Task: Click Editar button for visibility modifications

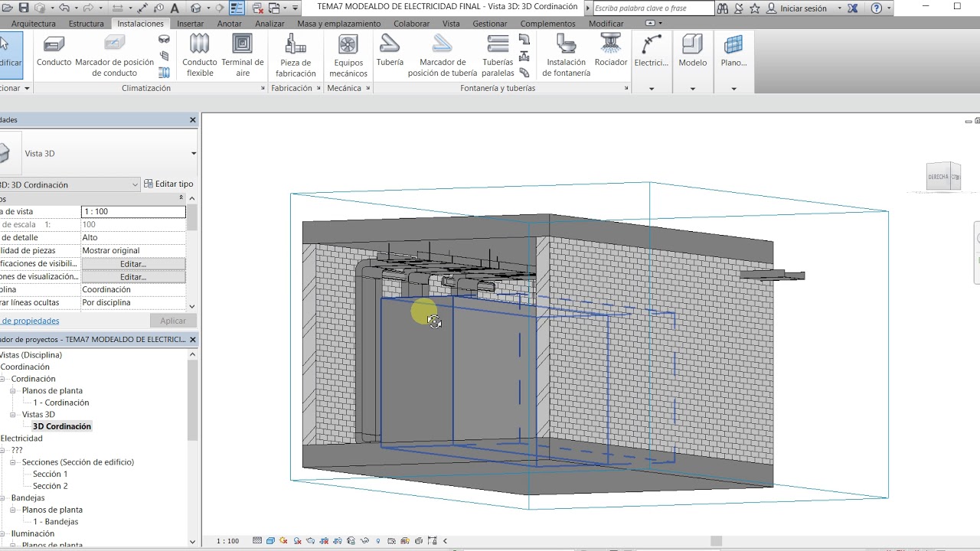Action: click(x=133, y=264)
